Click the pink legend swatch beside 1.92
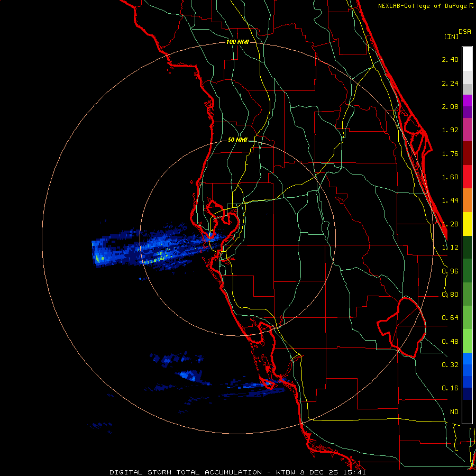The height and width of the screenshot is (476, 476). coord(467,130)
